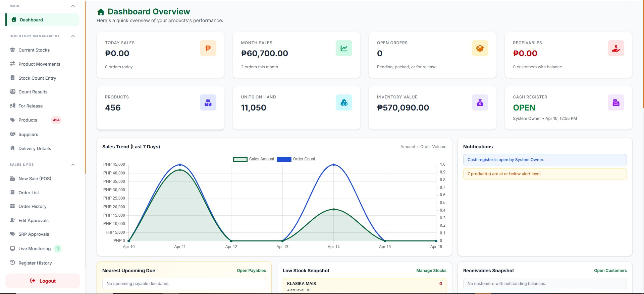
Task: Click the Logout button
Action: coord(43,281)
